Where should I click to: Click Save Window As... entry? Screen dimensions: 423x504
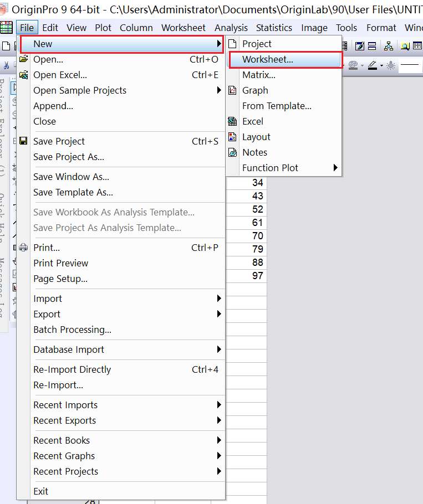121,177
